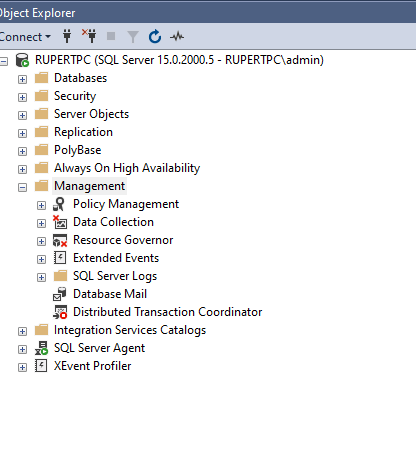Click the RUPERTPC server database icon

[x=22, y=60]
